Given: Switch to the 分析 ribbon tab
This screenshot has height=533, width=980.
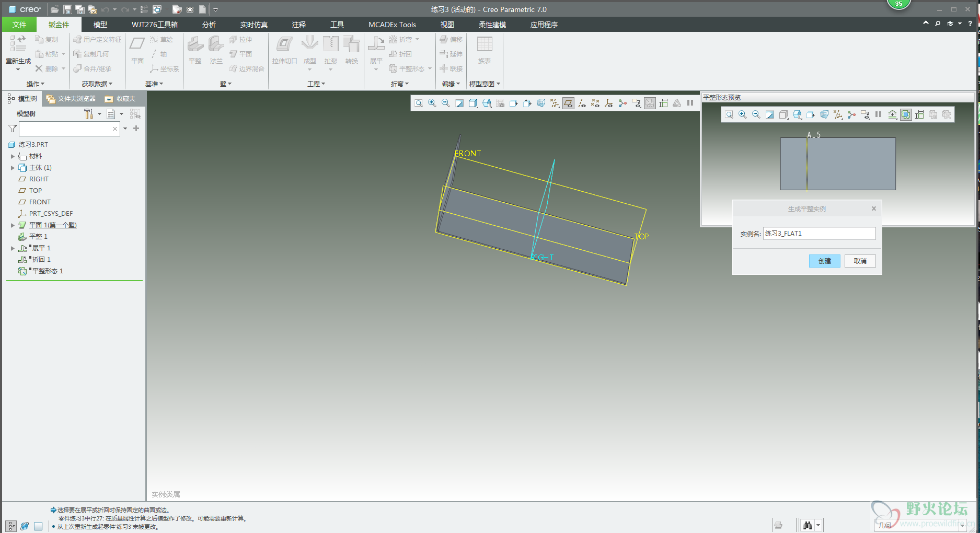Looking at the screenshot, I should click(x=209, y=25).
